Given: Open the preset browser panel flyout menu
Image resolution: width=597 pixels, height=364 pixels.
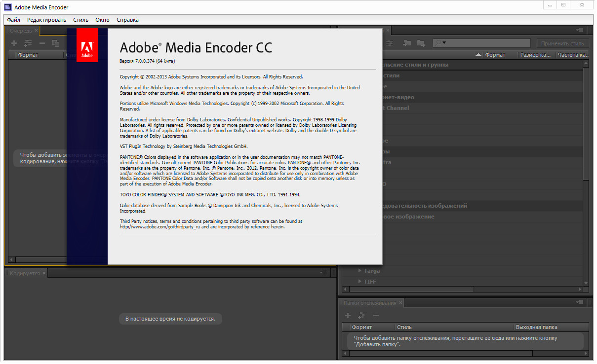Looking at the screenshot, I should 580,30.
